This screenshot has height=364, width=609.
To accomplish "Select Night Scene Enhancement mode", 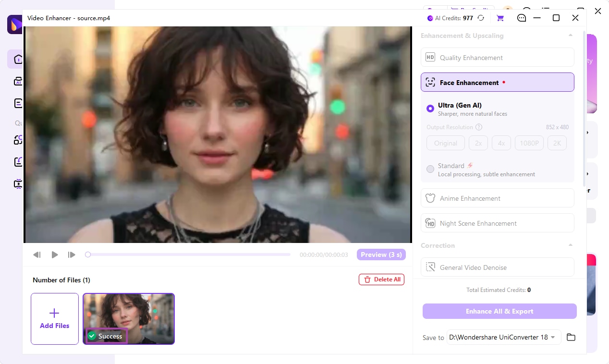I will (x=498, y=223).
